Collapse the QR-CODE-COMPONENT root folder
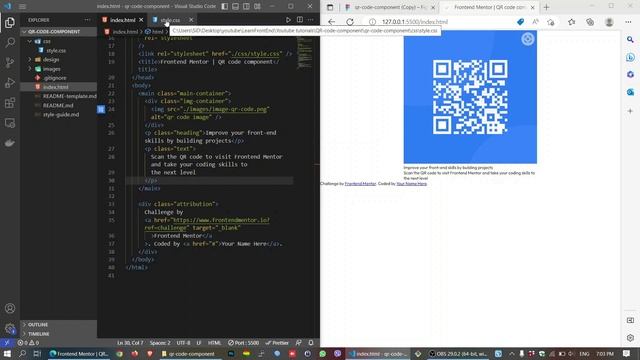Image resolution: width=640 pixels, height=360 pixels. click(58, 31)
